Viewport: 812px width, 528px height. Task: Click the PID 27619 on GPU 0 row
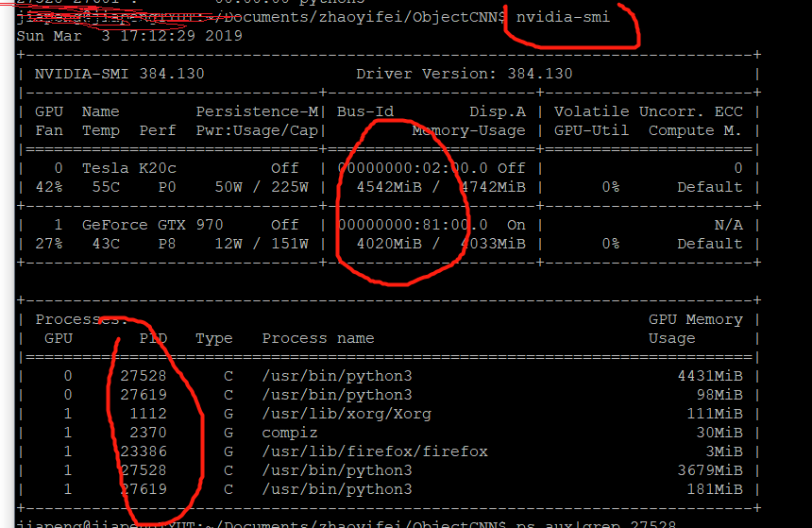coord(144,395)
